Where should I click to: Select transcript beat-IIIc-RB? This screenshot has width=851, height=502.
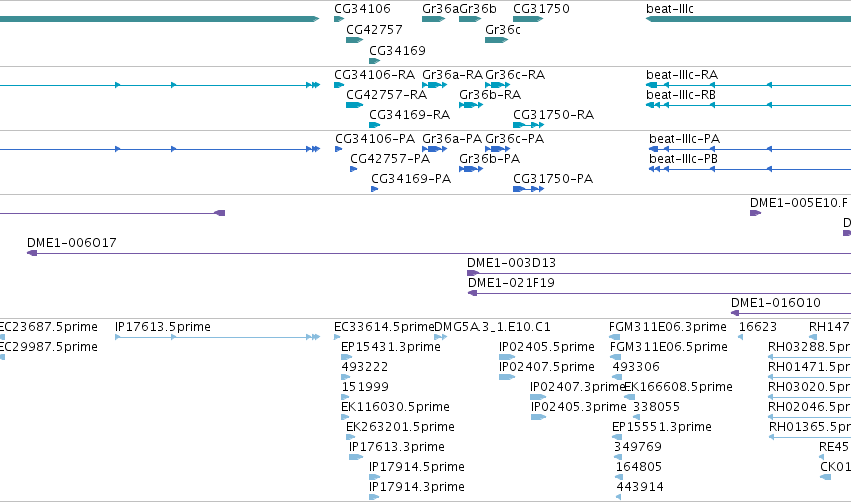point(681,95)
